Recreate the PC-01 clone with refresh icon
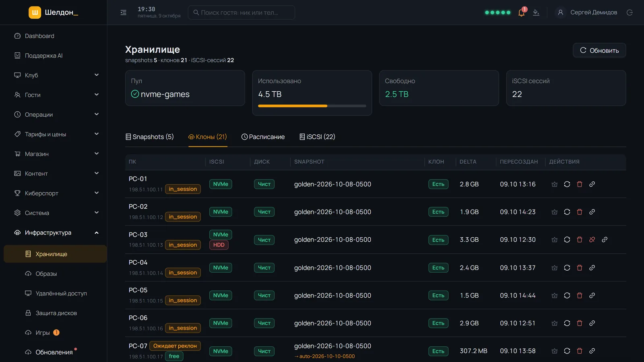The width and height of the screenshot is (644, 362). pyautogui.click(x=567, y=184)
